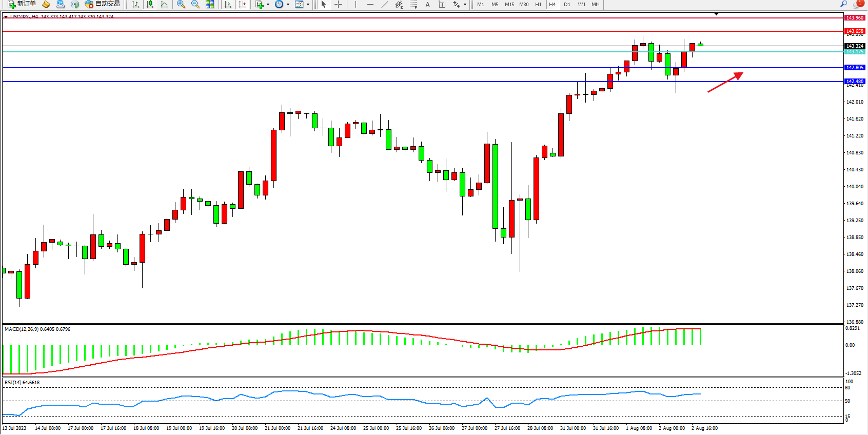The height and width of the screenshot is (435, 868).
Task: Expand the periodicity clock dropdown arrow
Action: point(288,5)
